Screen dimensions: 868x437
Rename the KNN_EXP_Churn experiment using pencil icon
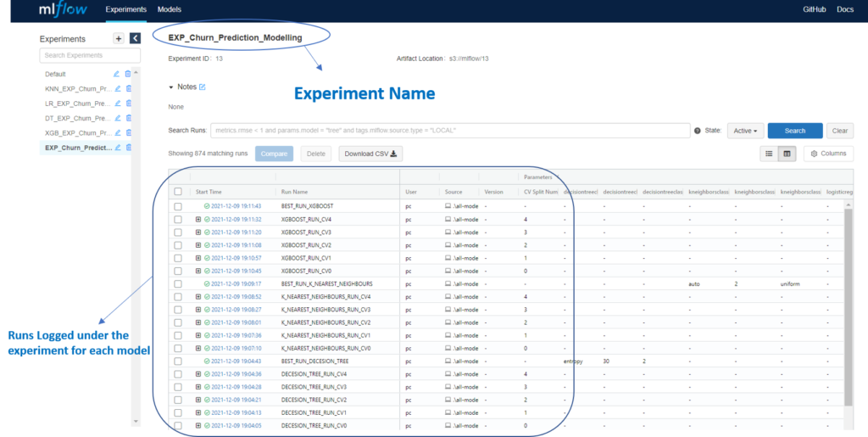click(x=117, y=88)
